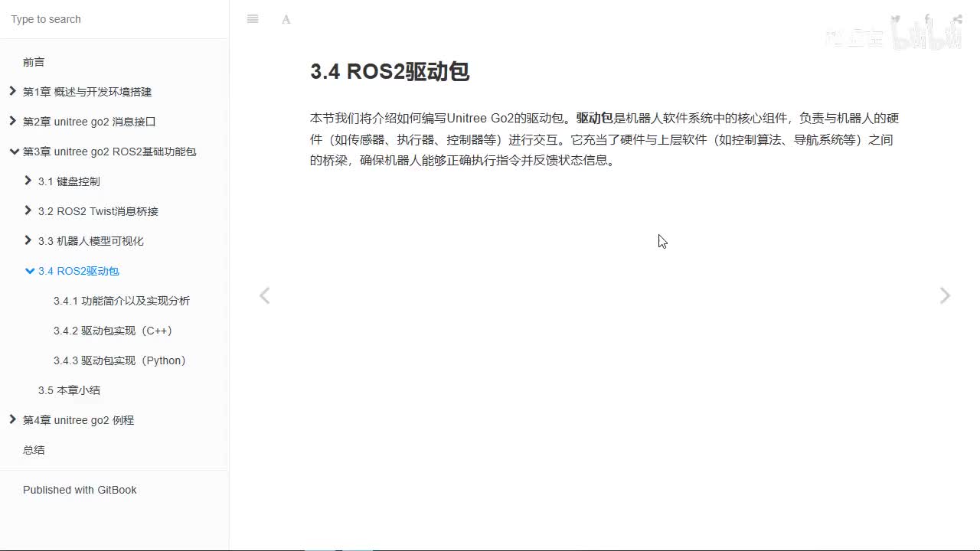Share on Twitter via the bird icon
This screenshot has height=551, width=980.
(896, 19)
